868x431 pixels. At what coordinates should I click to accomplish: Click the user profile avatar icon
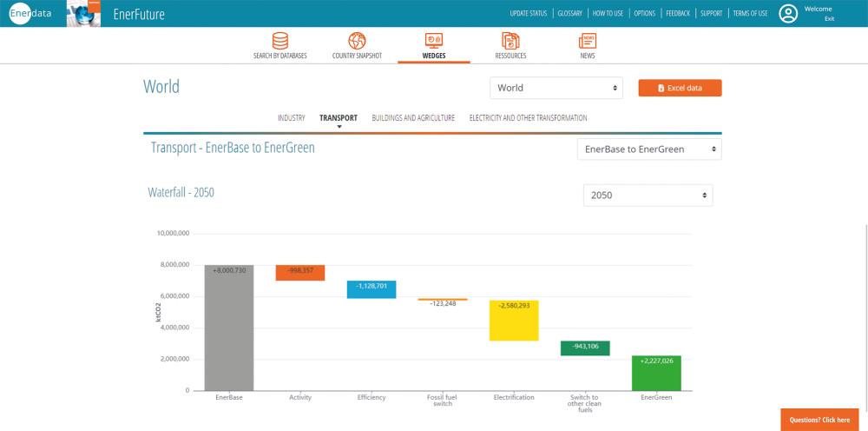788,14
